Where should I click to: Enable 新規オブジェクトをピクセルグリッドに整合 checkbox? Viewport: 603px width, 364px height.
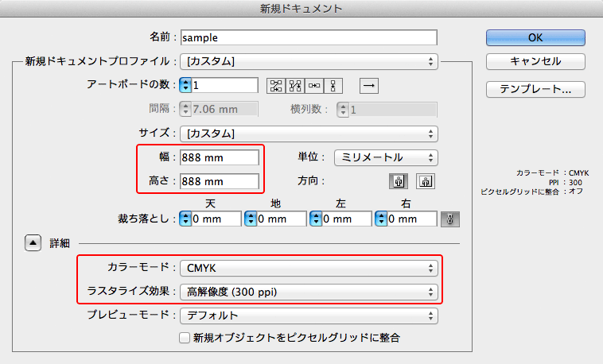click(x=185, y=338)
